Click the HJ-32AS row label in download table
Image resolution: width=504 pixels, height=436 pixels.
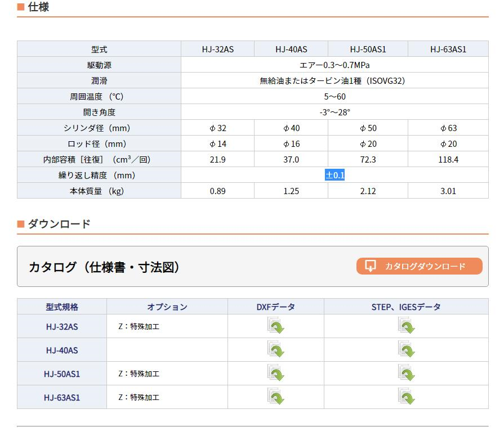point(62,326)
